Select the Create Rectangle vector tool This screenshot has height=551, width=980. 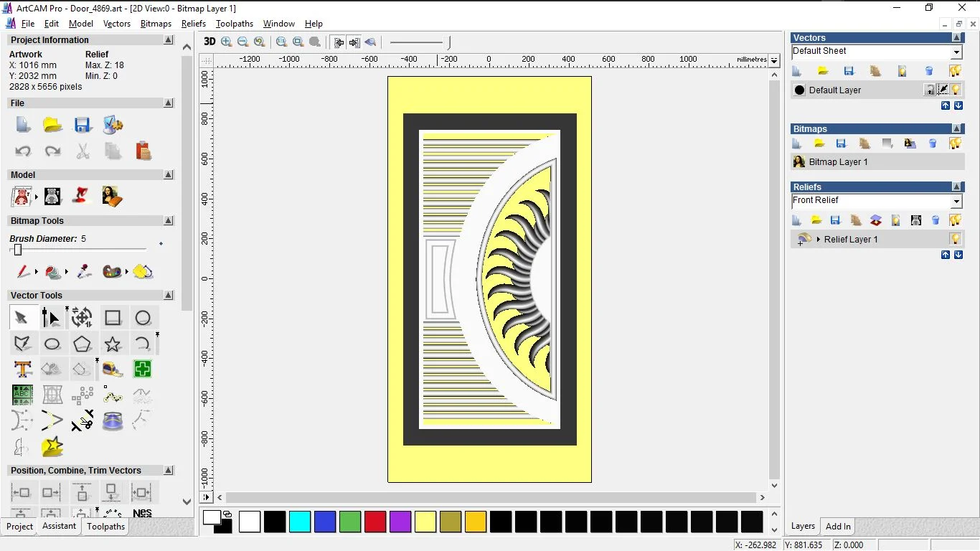pos(113,318)
